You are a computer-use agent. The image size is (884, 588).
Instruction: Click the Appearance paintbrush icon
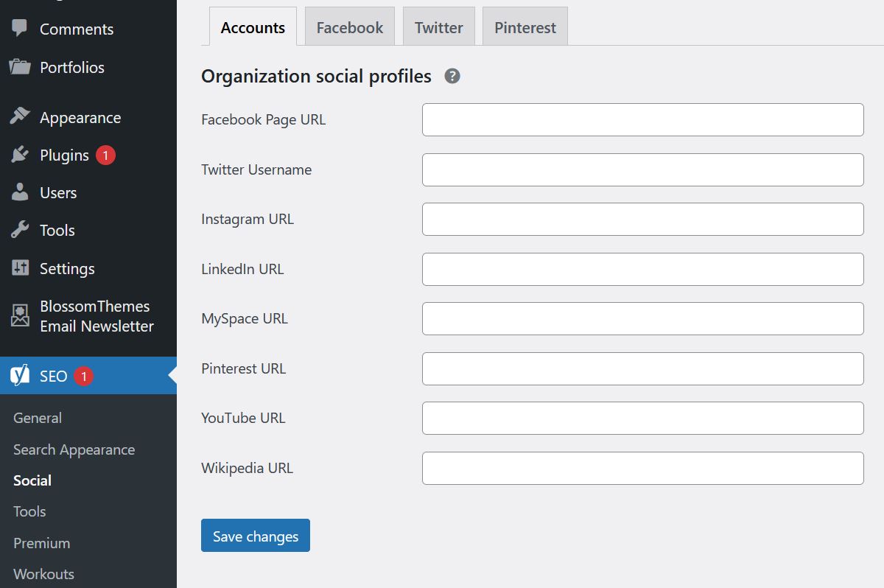tap(20, 117)
